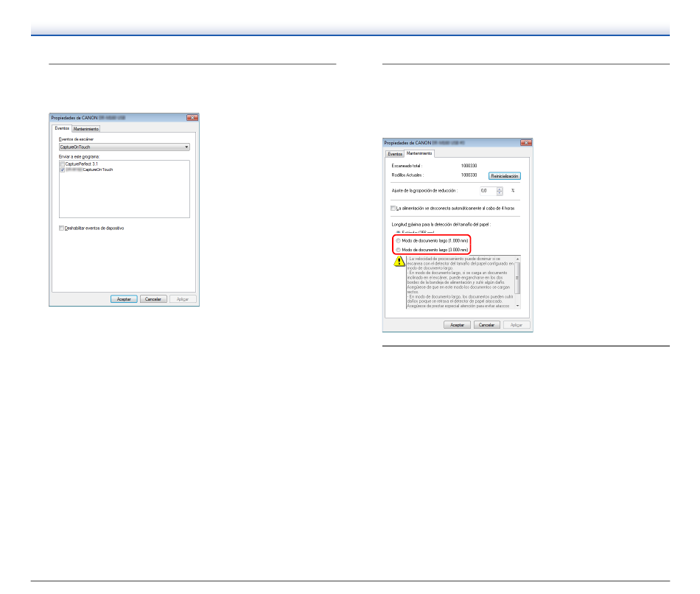The height and width of the screenshot is (594, 700).
Task: Uncheck the CaptureOnTouch checkbox in program list
Action: point(62,170)
